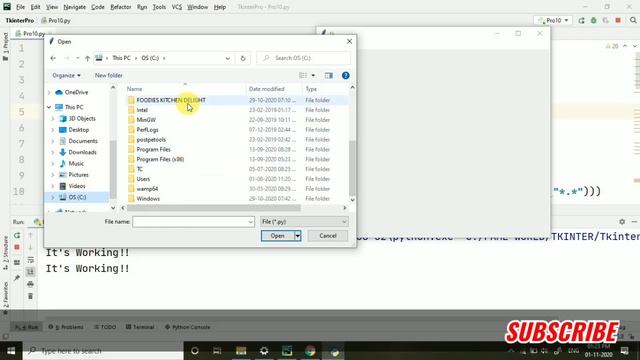The height and width of the screenshot is (360, 640).
Task: Go back in the Open dialog
Action: [x=53, y=58]
